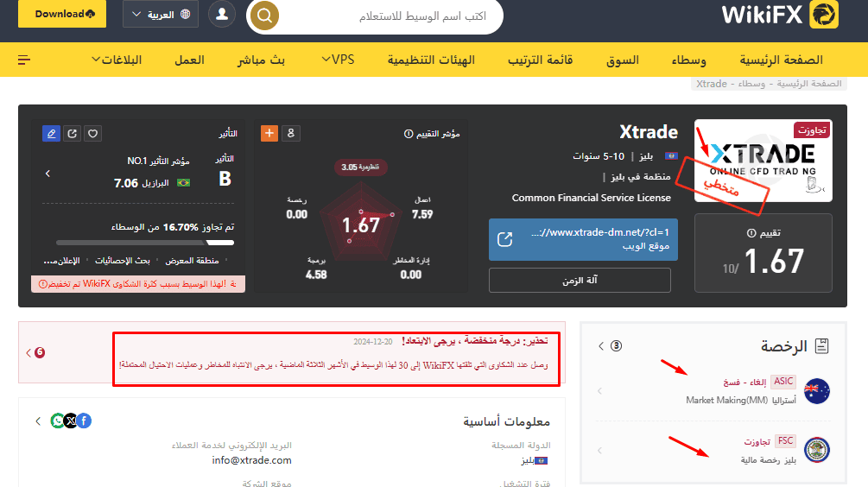Click the WikiFX logo

coord(779,14)
